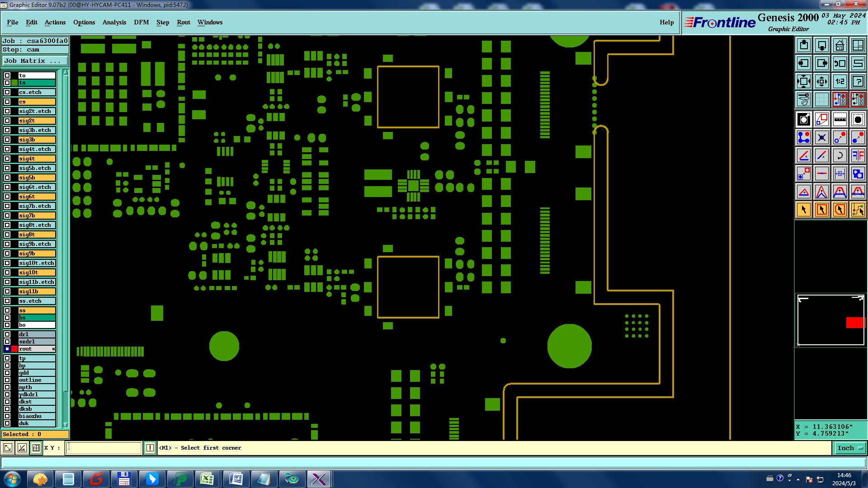Viewport: 868px width, 488px height.
Task: Click the red rout layer color swatch
Action: (x=14, y=349)
